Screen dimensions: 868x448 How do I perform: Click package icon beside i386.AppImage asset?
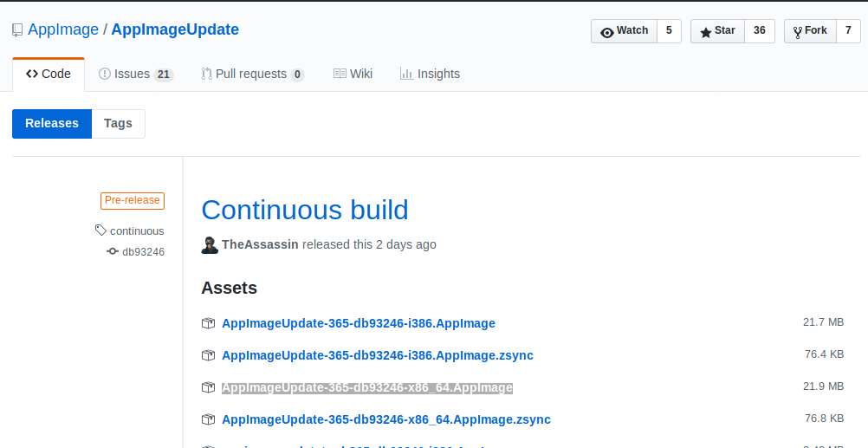(208, 323)
